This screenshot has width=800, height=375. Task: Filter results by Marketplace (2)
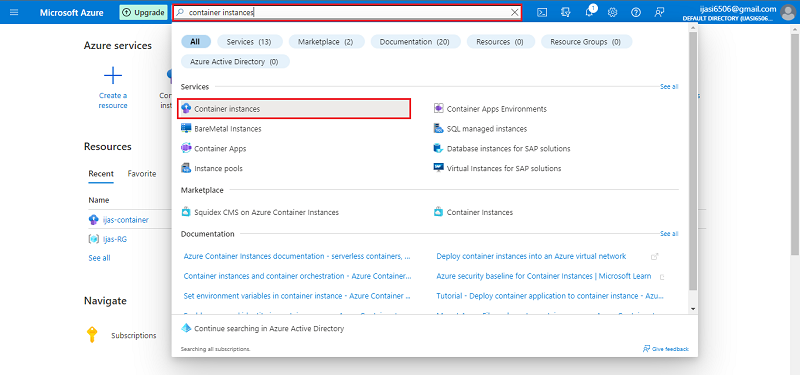tap(326, 42)
